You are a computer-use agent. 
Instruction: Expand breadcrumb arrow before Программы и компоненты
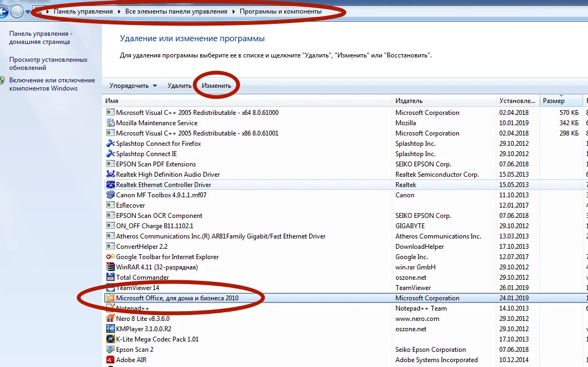coord(234,11)
